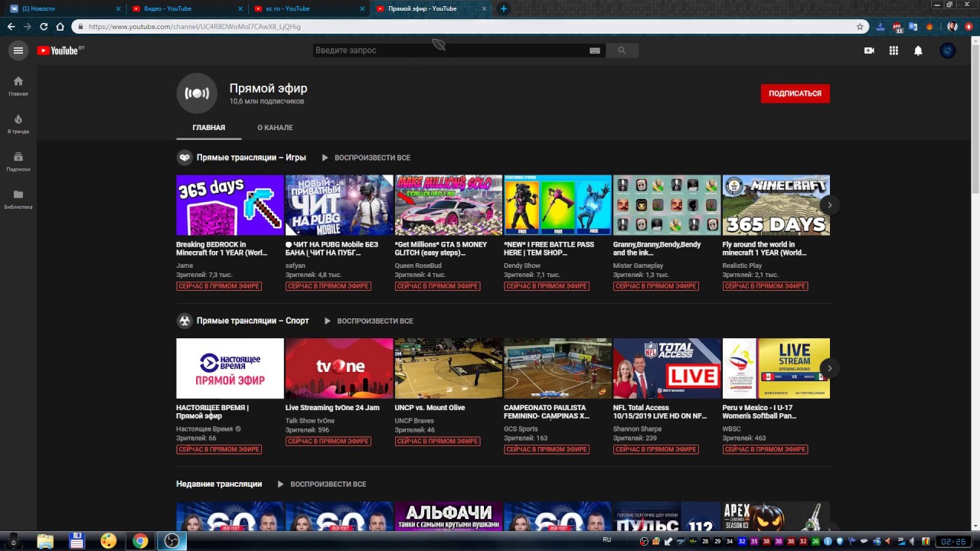Click the Подписаться subscribe button

[795, 93]
